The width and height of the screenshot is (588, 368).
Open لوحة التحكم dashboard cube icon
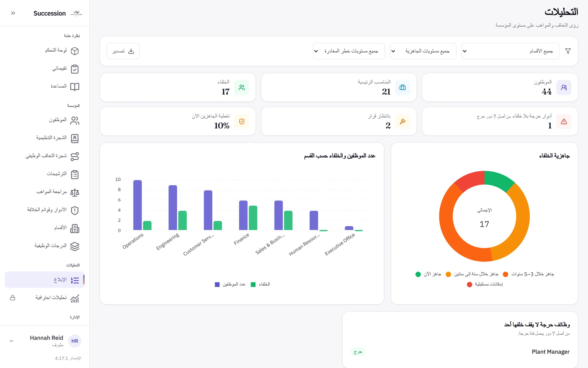[x=75, y=51]
